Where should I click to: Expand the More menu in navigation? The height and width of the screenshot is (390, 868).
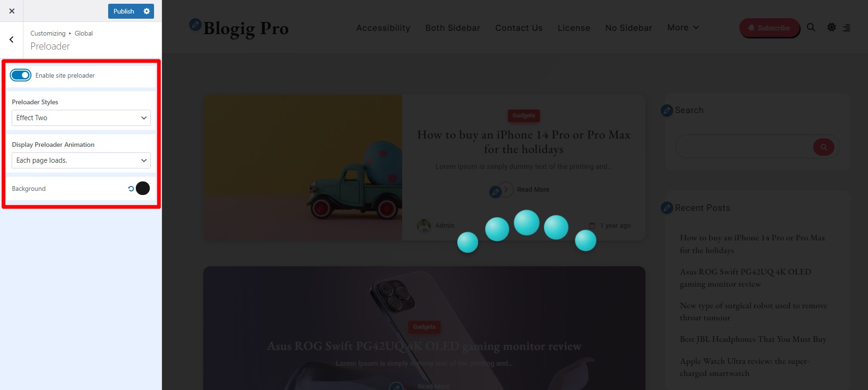tap(683, 28)
